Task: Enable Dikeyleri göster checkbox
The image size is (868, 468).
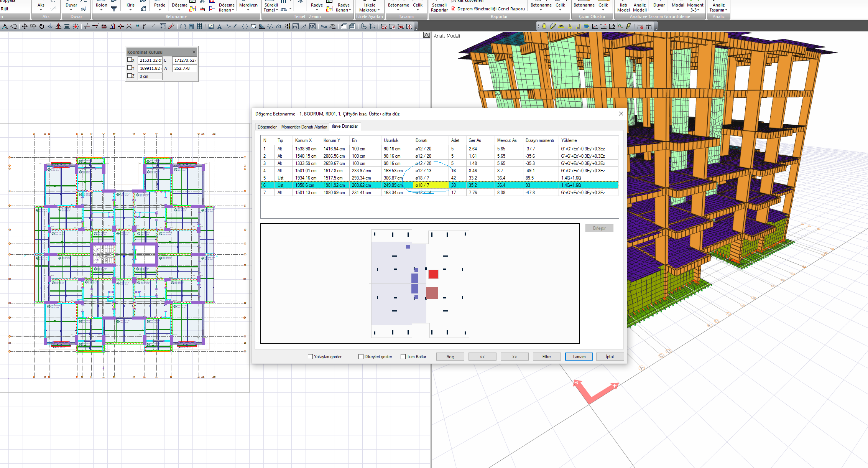Action: [x=361, y=357]
